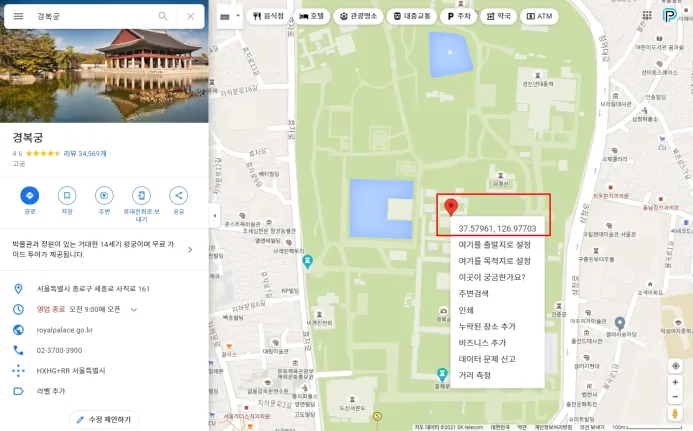Click the 저장 save bookmark icon
Screen dimensions: 693x431
(x=67, y=195)
